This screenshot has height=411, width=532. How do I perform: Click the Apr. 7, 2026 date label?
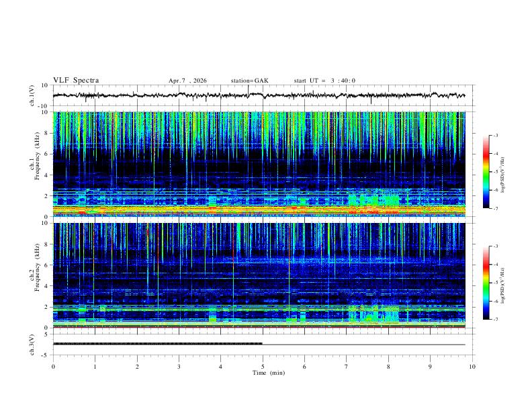(x=187, y=81)
